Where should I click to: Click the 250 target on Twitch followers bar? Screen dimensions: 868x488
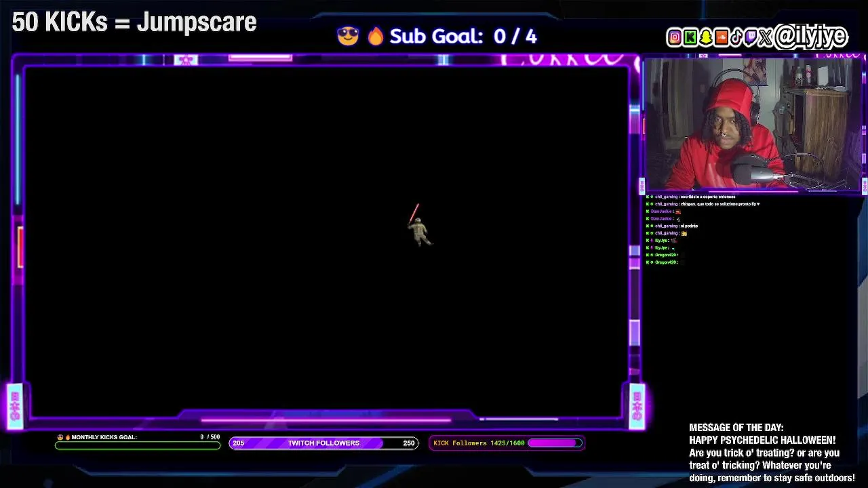tap(408, 443)
